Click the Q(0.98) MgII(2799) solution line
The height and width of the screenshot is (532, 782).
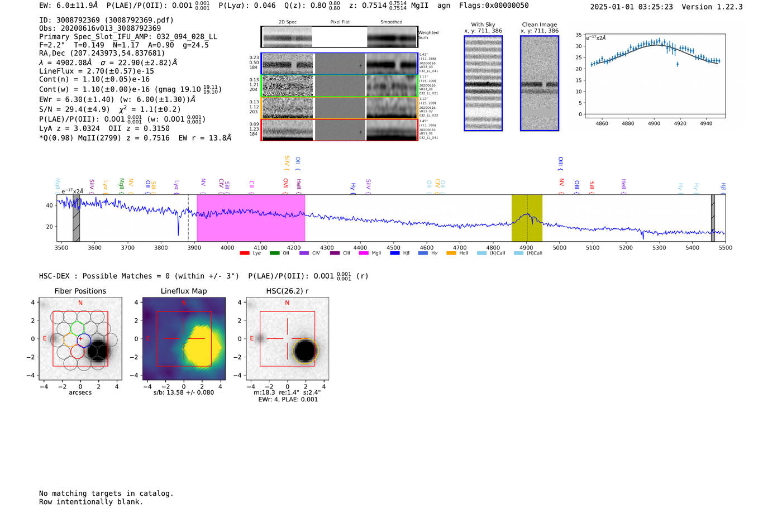pyautogui.click(x=135, y=138)
